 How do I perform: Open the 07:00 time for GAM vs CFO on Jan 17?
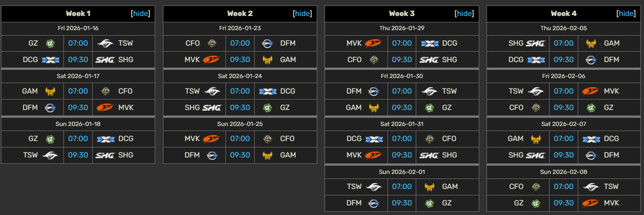78,91
